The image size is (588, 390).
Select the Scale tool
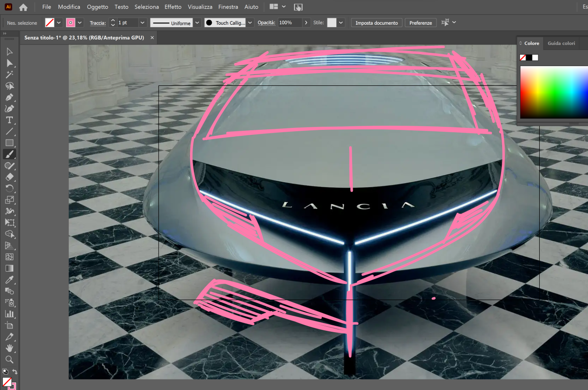pyautogui.click(x=9, y=200)
